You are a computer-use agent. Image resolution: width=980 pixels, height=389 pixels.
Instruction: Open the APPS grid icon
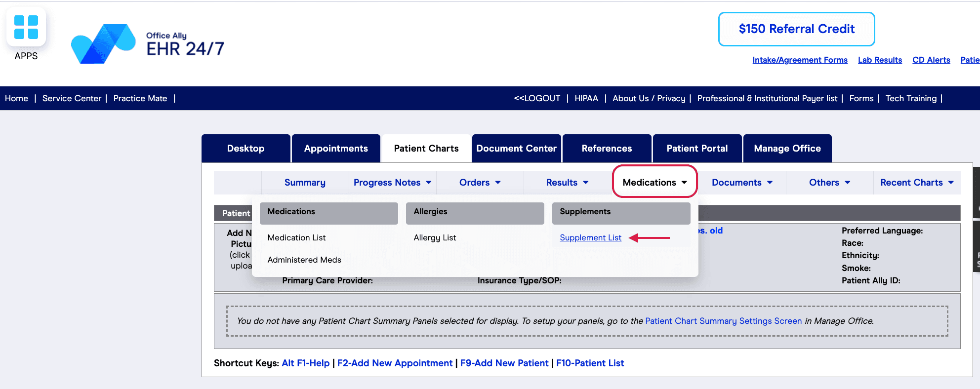point(26,27)
